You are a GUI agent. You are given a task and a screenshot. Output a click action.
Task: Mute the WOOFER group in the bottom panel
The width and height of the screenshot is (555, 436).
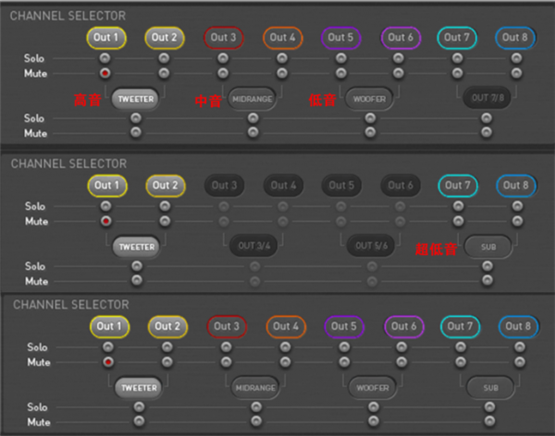coord(373,421)
